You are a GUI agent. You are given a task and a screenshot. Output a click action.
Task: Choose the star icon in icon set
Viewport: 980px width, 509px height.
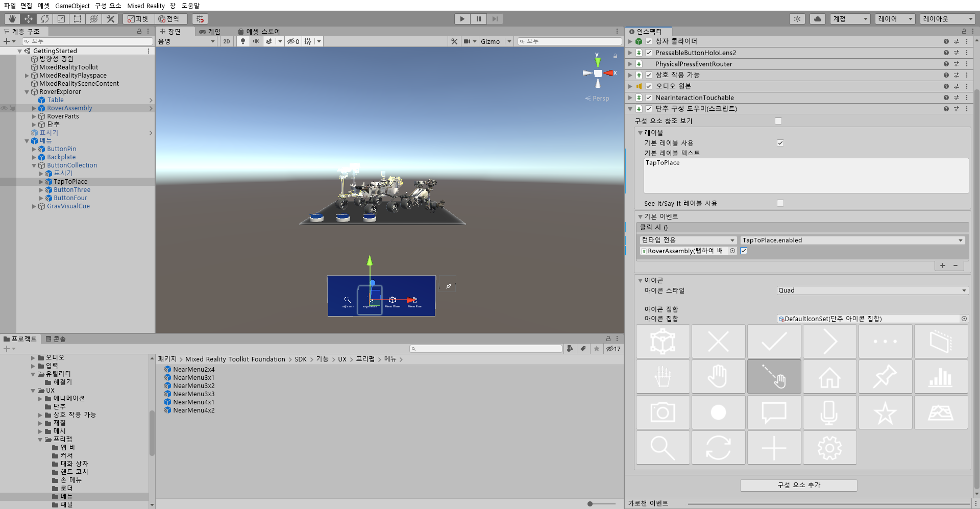point(885,412)
